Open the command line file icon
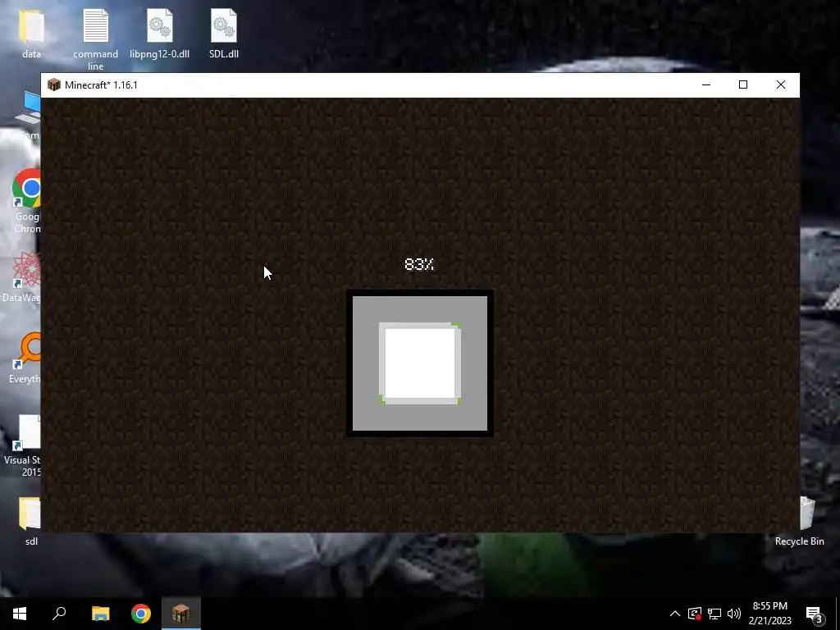The width and height of the screenshot is (840, 630). click(x=95, y=39)
